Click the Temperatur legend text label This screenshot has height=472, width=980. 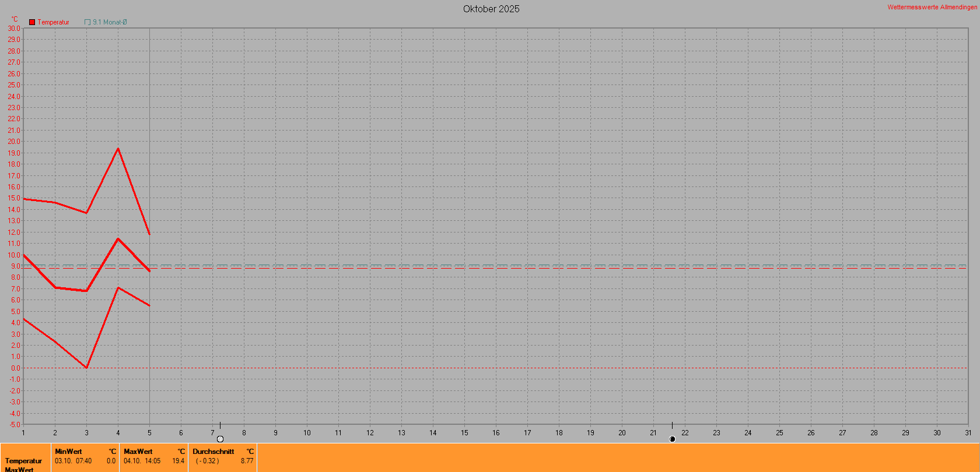point(53,22)
